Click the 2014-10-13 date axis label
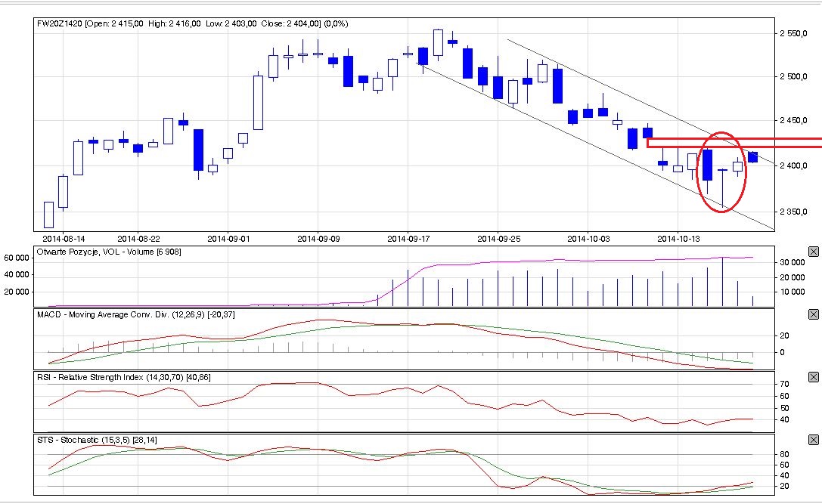Screen dimensions: 822x504 click(x=678, y=239)
